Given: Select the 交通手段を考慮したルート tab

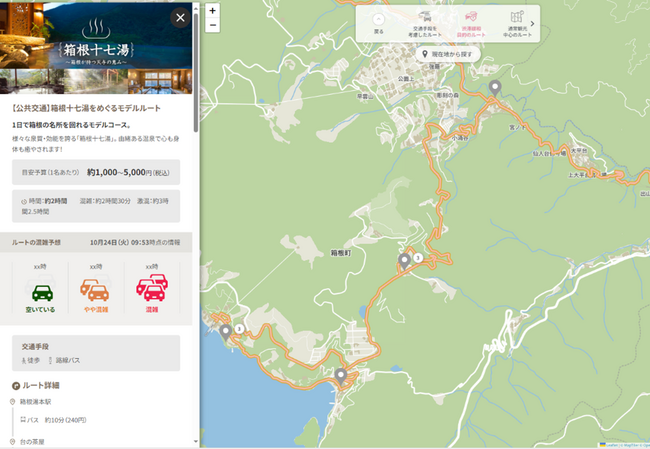Looking at the screenshot, I should [425, 24].
